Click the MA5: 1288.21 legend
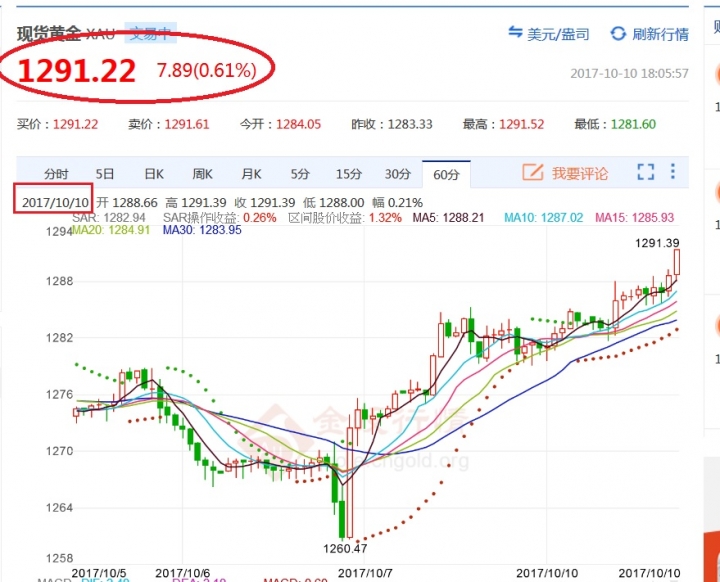Screen dimensions: 720x582 pyautogui.click(x=449, y=218)
